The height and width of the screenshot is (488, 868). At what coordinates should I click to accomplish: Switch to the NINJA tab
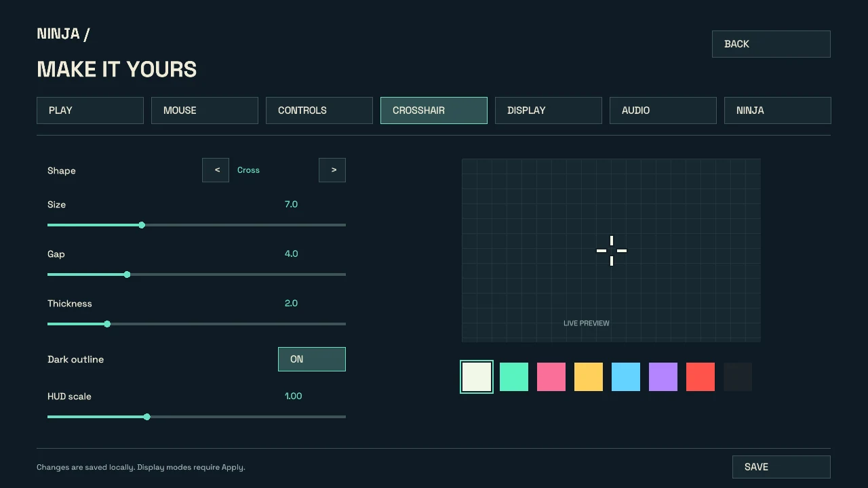pos(778,110)
